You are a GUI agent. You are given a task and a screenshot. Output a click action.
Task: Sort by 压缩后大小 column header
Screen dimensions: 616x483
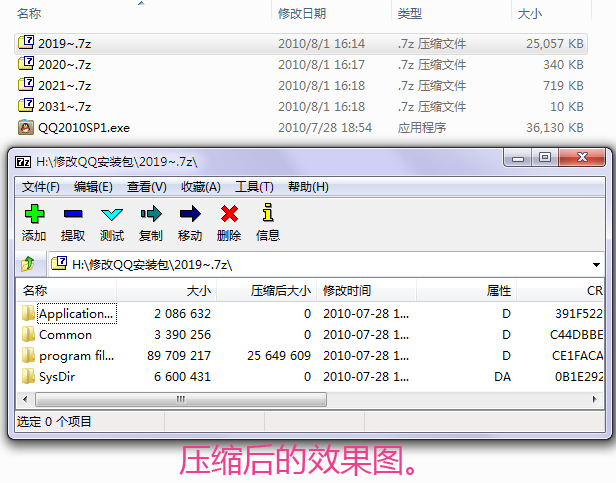tap(266, 290)
